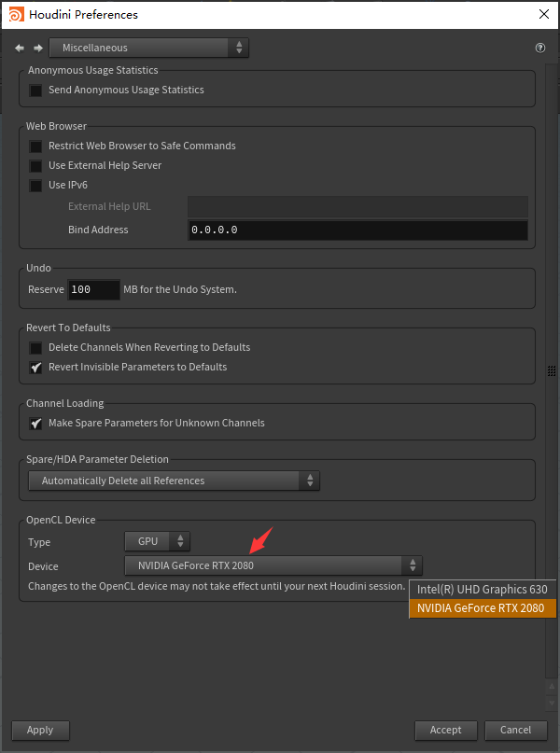Click the Accept button

tap(446, 730)
